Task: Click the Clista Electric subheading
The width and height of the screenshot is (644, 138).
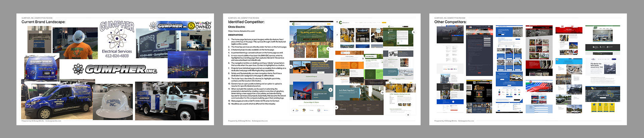Action: point(236,27)
